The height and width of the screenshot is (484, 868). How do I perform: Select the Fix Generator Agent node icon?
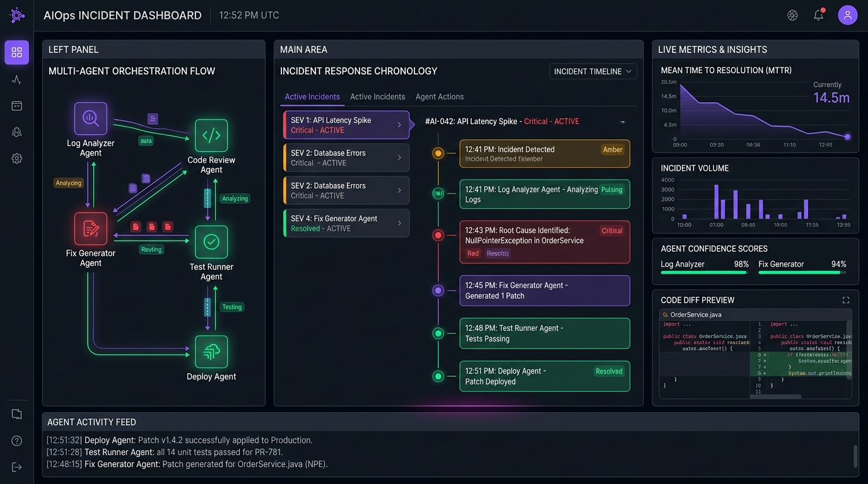pyautogui.click(x=91, y=228)
